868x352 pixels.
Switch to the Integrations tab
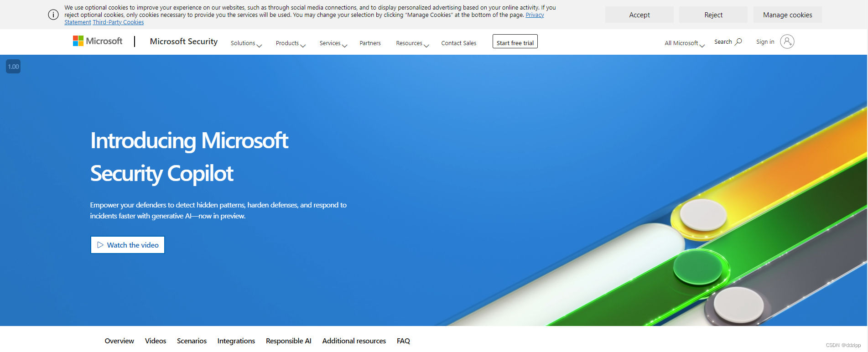pos(236,341)
